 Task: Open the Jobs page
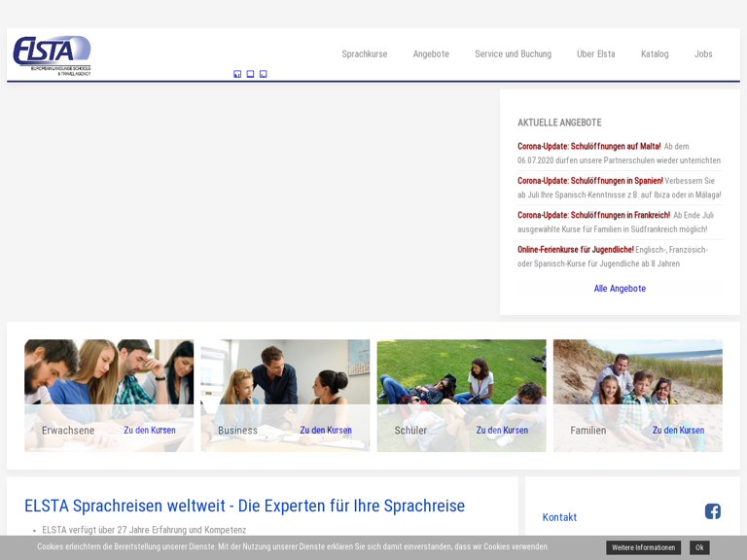(x=703, y=54)
